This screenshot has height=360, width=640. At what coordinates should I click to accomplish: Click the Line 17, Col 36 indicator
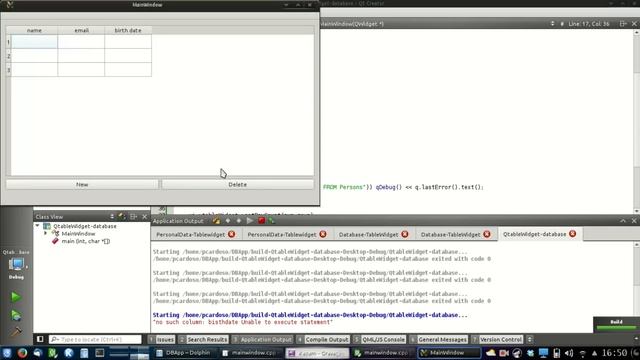[x=589, y=24]
